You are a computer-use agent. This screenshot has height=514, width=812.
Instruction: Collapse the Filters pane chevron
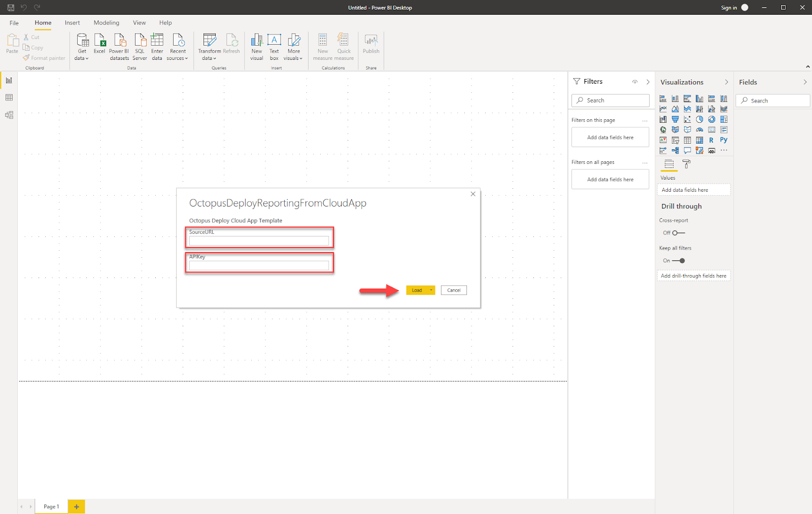coord(648,82)
